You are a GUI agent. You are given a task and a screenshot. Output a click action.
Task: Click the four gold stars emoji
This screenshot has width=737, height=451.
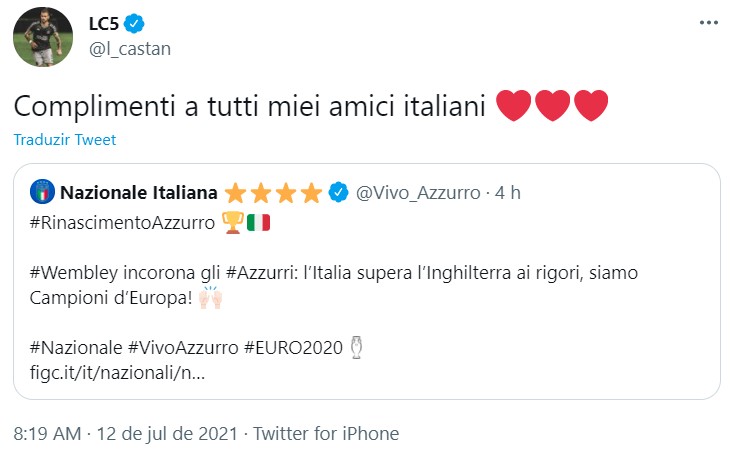(x=274, y=191)
